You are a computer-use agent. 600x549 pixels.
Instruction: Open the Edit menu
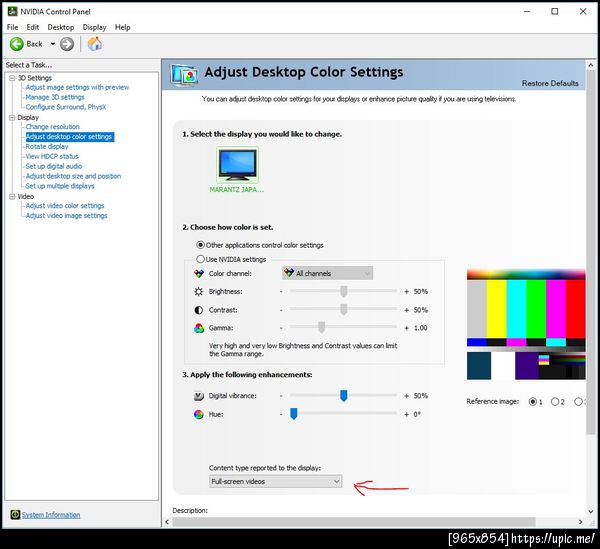33,27
